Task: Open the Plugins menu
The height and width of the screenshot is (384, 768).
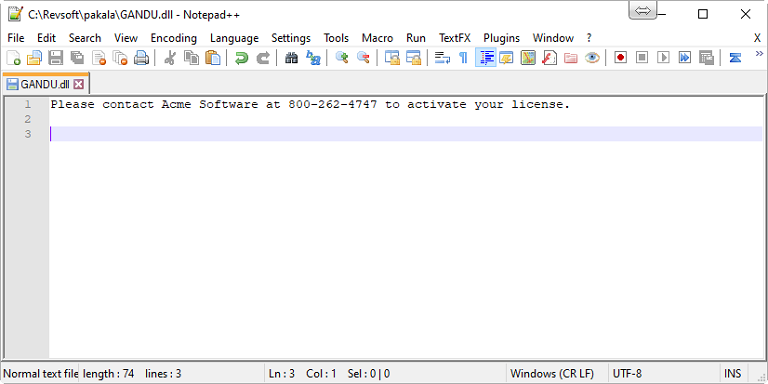Action: click(502, 38)
